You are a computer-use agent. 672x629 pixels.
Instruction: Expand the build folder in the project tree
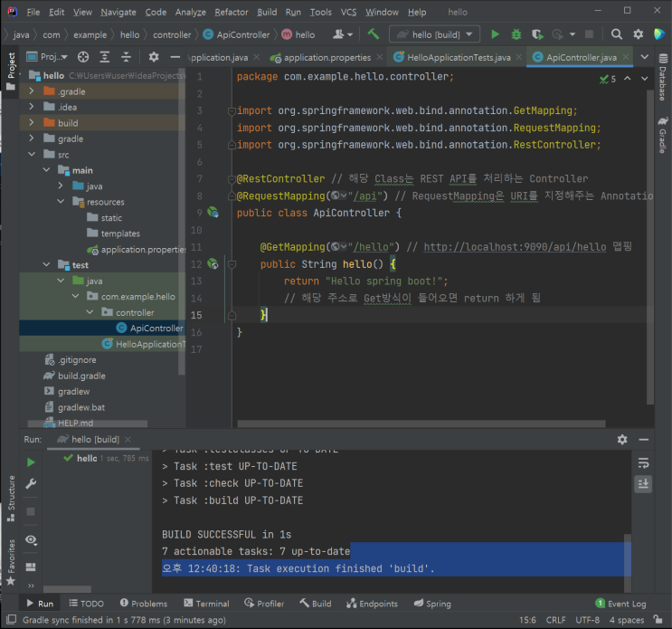[33, 123]
